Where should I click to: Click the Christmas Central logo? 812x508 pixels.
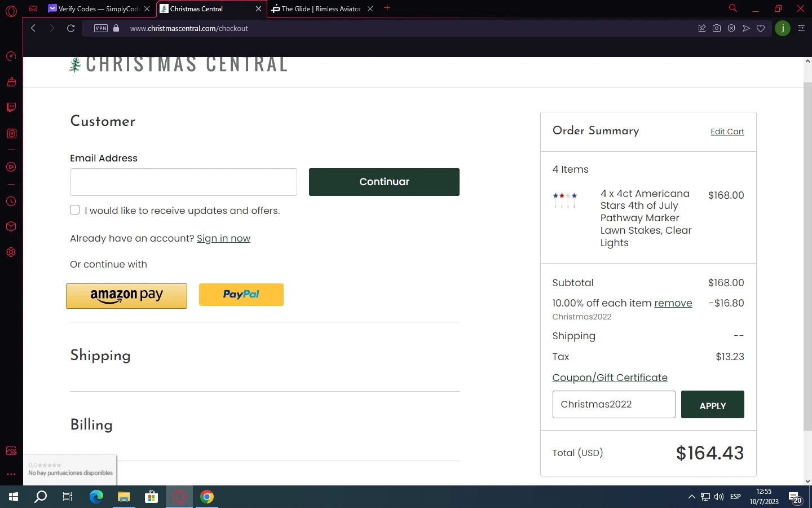178,64
